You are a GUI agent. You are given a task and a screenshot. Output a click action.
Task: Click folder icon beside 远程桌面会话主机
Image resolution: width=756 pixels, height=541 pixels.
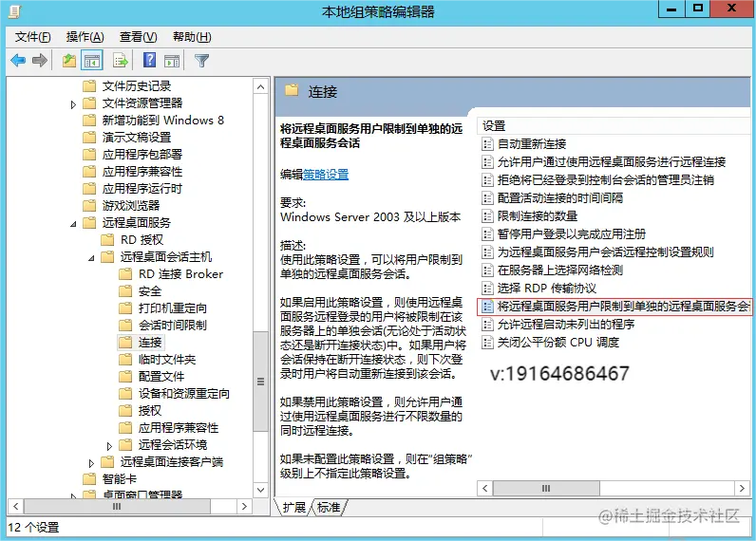click(x=107, y=257)
